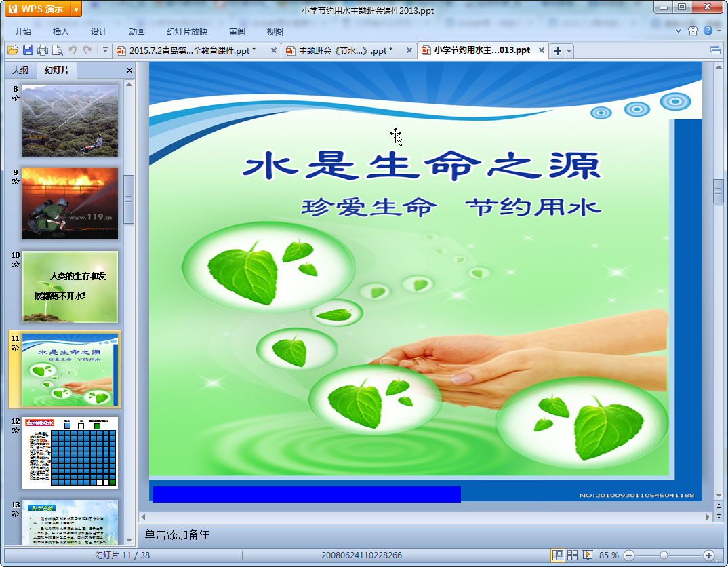Switch to normal view icon
The width and height of the screenshot is (728, 567).
click(558, 555)
